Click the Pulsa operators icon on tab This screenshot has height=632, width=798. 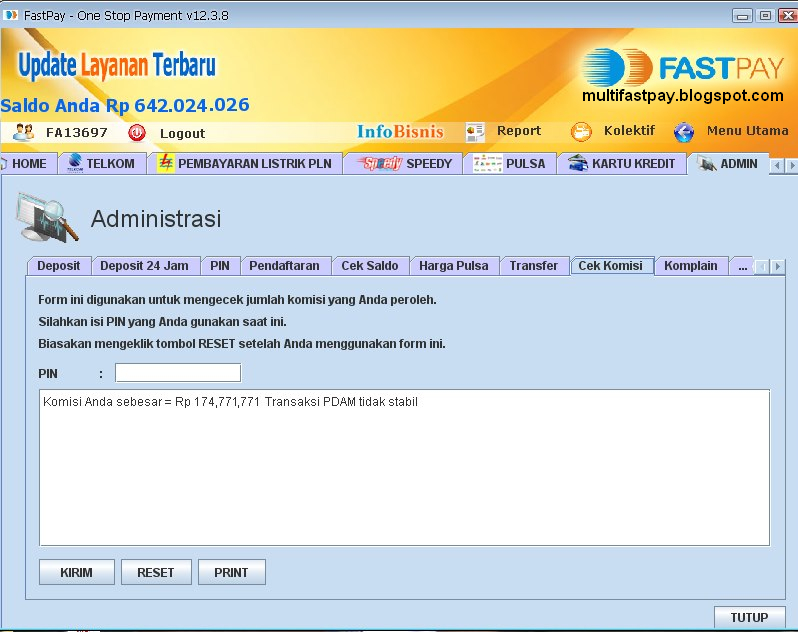click(488, 163)
